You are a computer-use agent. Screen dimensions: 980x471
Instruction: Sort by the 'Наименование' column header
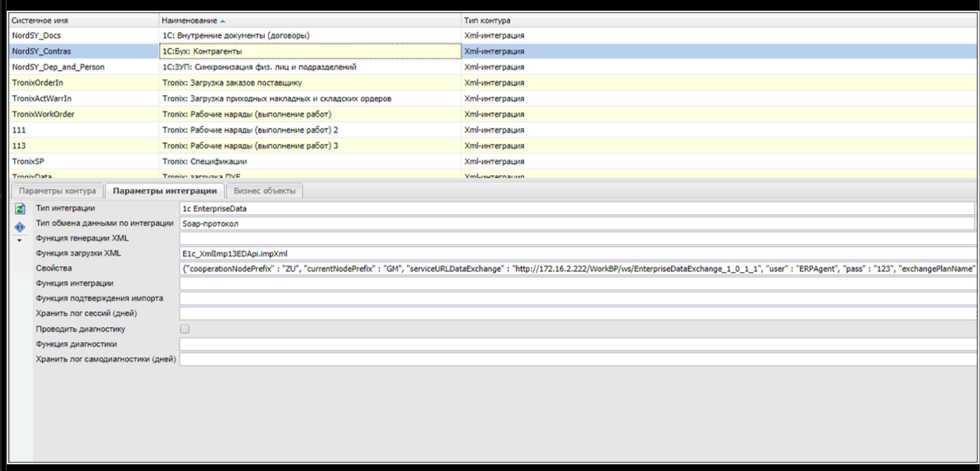point(189,20)
